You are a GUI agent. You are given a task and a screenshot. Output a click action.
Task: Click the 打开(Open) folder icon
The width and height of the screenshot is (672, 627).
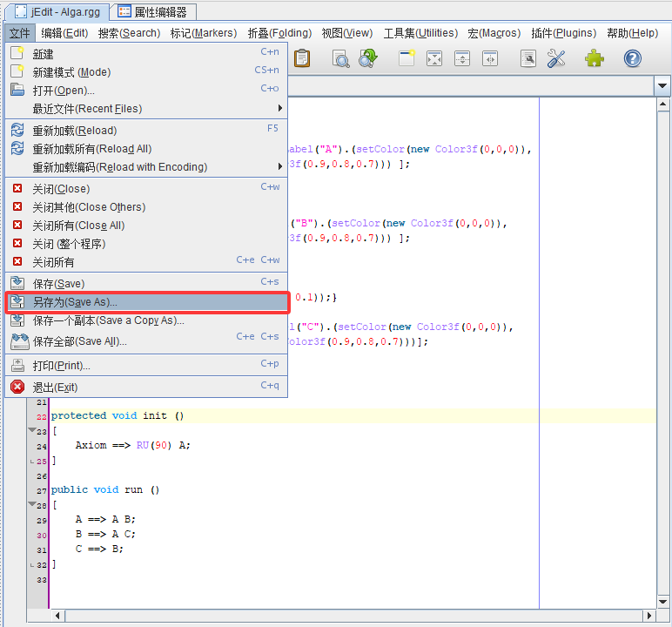(17, 90)
